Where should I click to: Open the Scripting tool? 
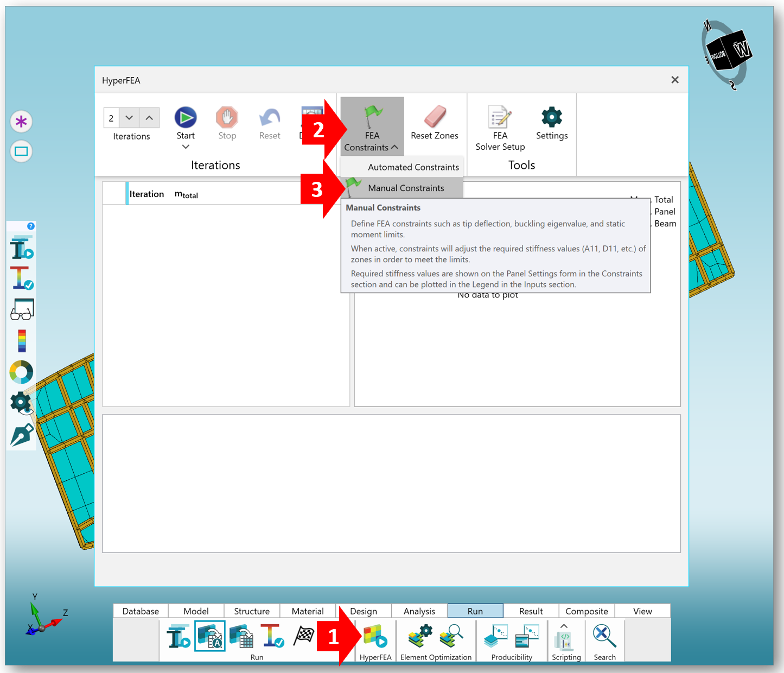[x=564, y=641]
